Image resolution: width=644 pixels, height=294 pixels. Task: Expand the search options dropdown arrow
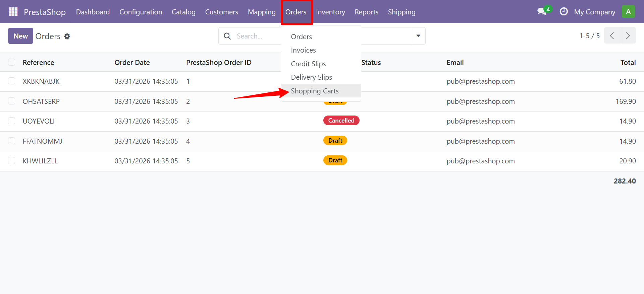coord(418,36)
